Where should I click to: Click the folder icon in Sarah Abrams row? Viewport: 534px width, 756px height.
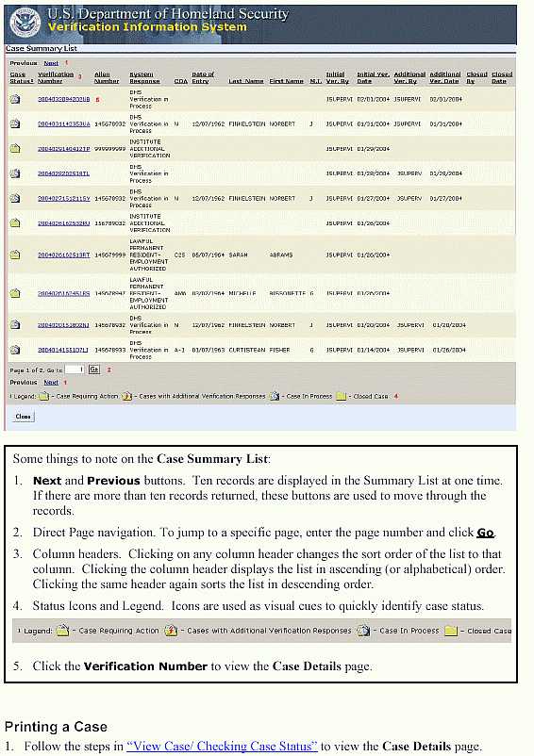click(15, 255)
